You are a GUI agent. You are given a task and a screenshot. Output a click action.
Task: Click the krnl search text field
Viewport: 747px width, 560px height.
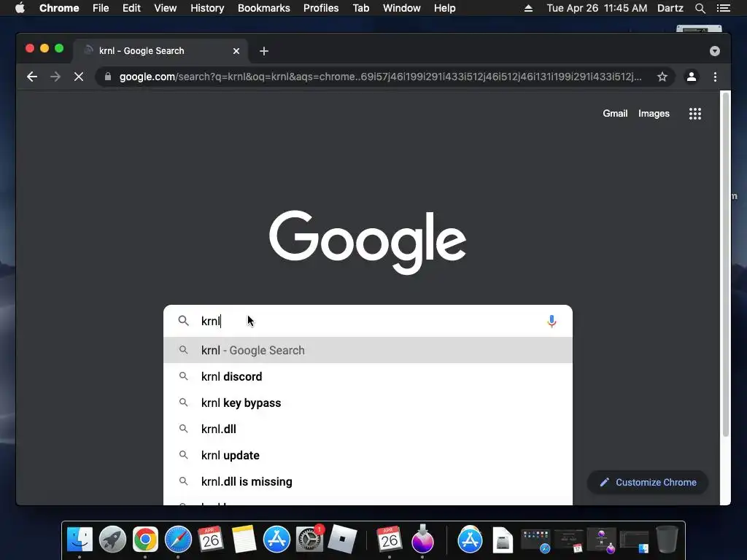[368, 321]
